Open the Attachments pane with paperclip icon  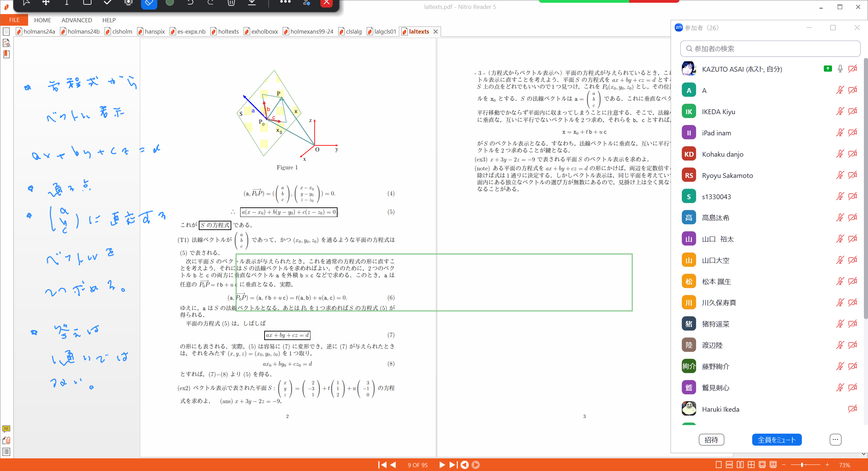tap(6, 440)
